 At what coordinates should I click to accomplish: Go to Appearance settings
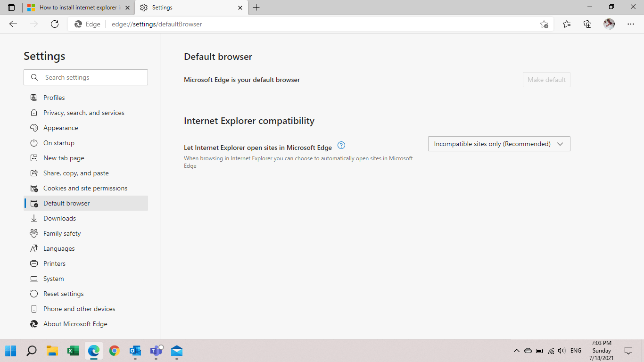[x=86, y=128]
